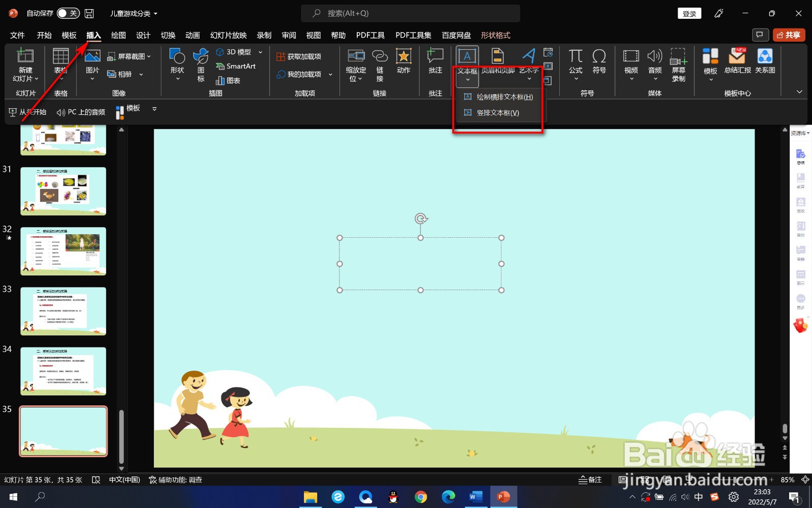Viewport: 812px width, 508px height.
Task: Open File Explorer from the taskbar
Action: tap(310, 497)
